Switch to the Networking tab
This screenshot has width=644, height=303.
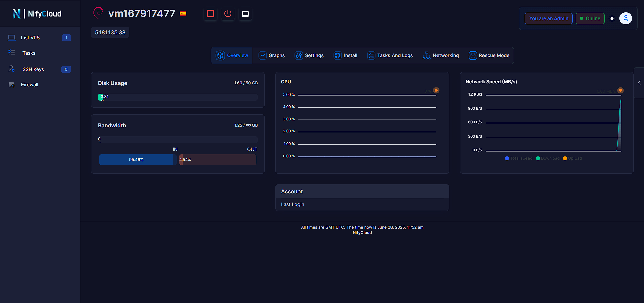[441, 55]
